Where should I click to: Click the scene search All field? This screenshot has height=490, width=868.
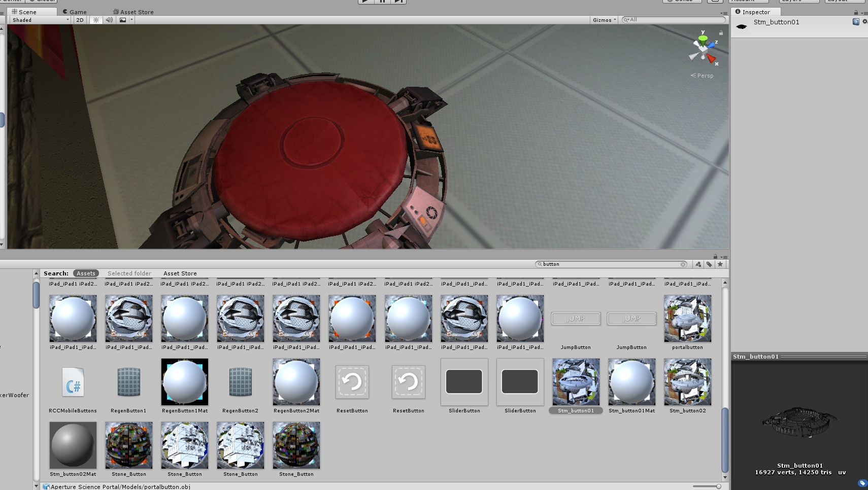click(674, 20)
